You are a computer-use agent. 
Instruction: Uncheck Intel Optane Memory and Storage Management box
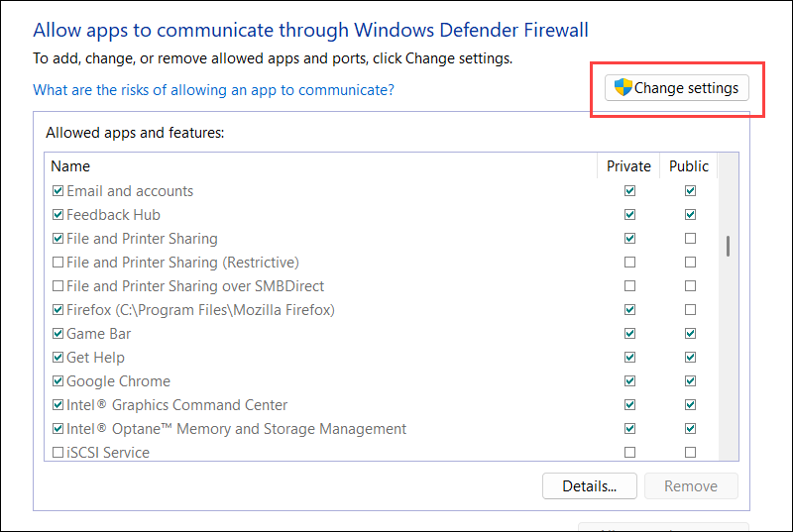[x=58, y=428]
